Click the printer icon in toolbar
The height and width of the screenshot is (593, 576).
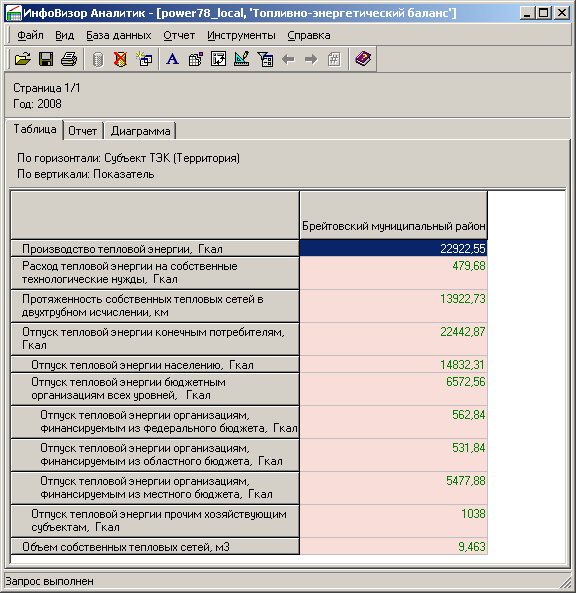coord(69,59)
